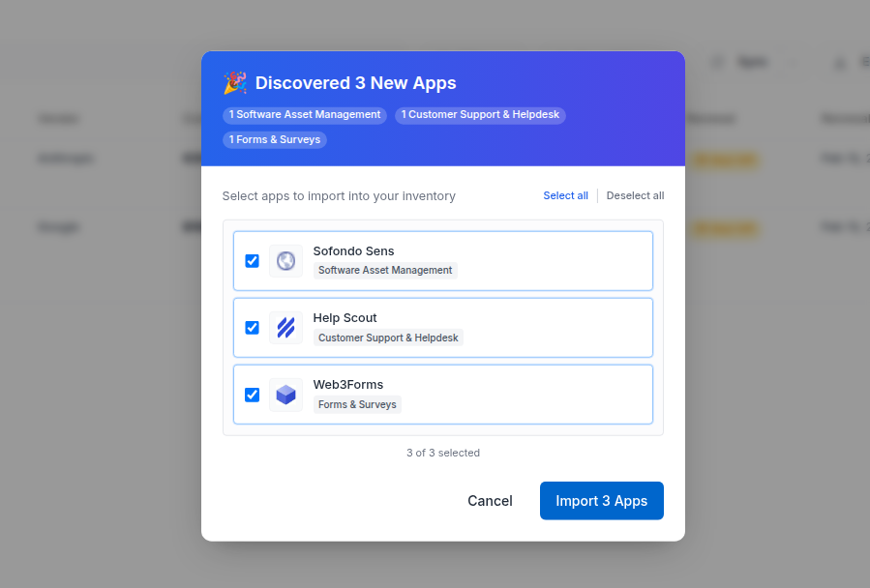This screenshot has height=588, width=870.
Task: Click Forms & Surveys tag under Web3Forms
Action: (x=357, y=404)
